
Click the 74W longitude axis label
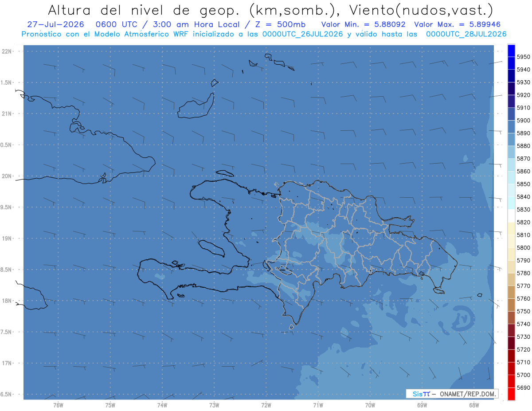[162, 405]
